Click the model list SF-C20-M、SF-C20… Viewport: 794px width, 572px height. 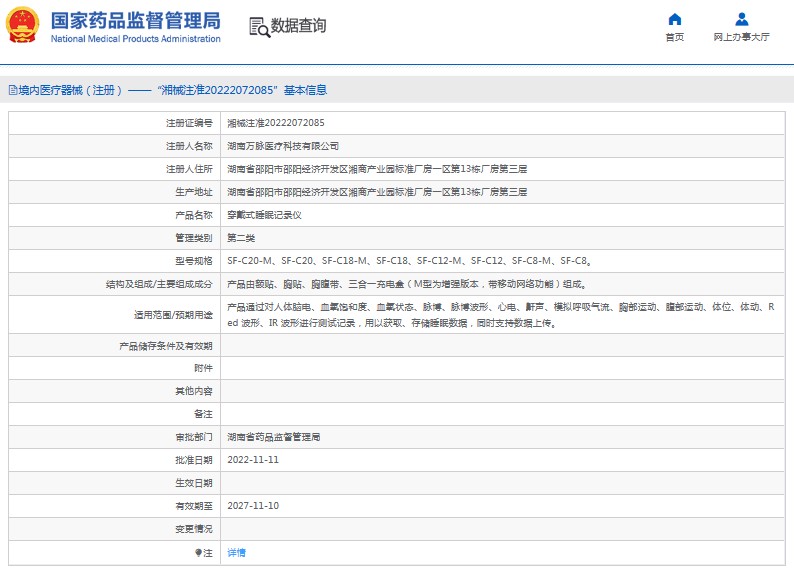point(410,261)
